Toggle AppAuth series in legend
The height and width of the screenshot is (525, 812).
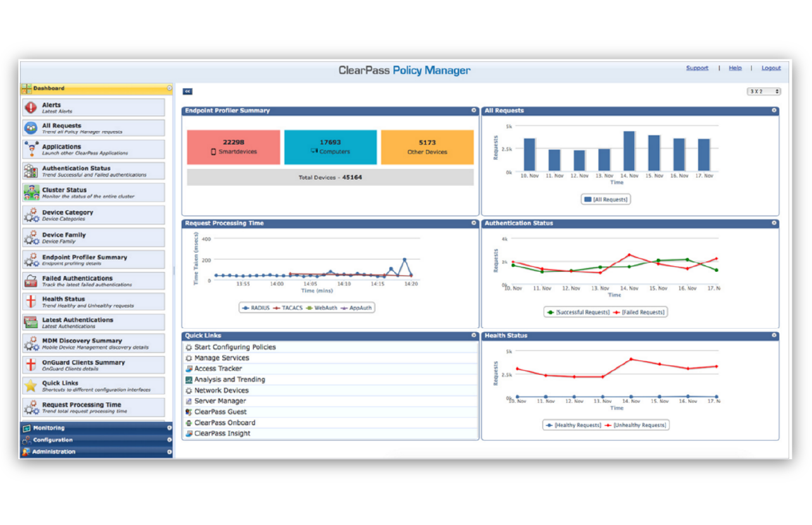[x=356, y=308]
